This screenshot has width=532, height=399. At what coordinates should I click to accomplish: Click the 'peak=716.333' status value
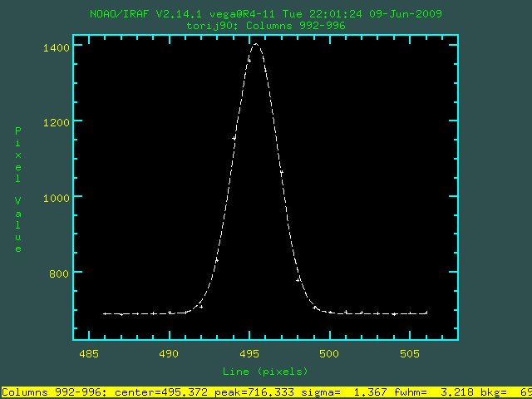[x=254, y=392]
